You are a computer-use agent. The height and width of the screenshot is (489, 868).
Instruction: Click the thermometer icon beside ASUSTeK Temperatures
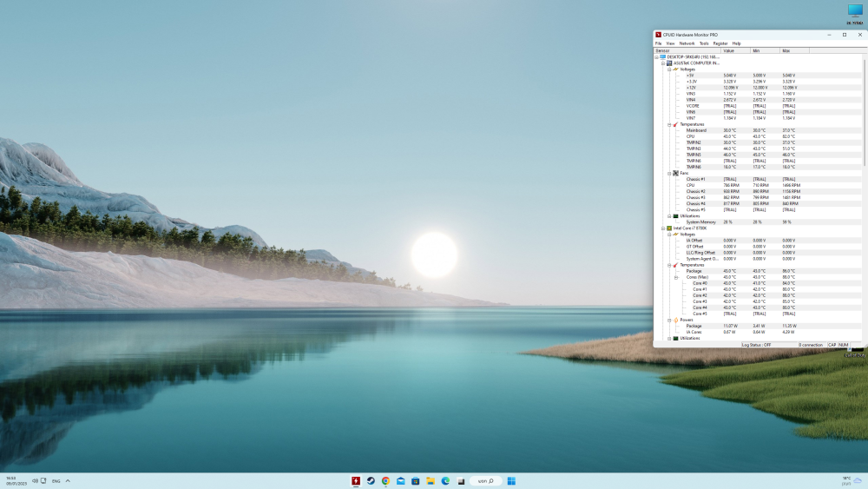click(675, 124)
